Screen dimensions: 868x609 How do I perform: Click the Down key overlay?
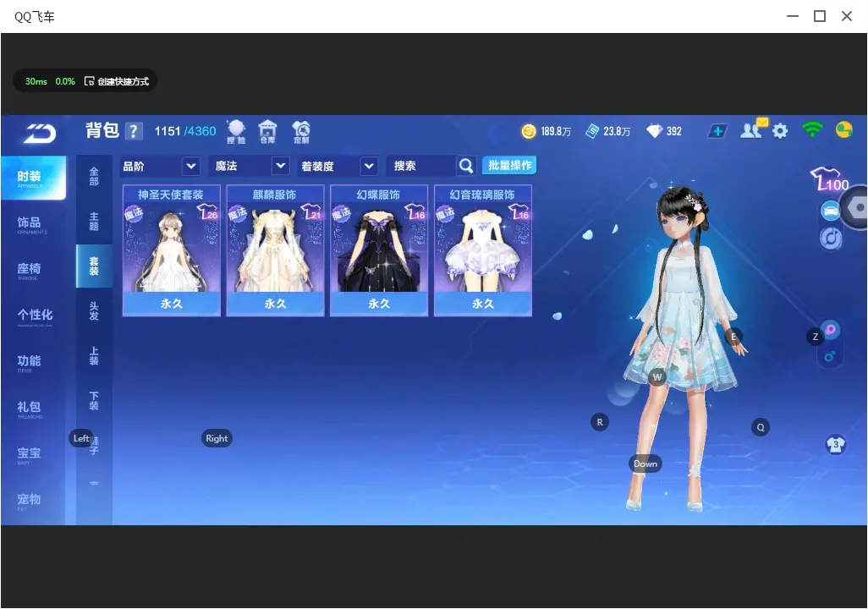click(646, 464)
